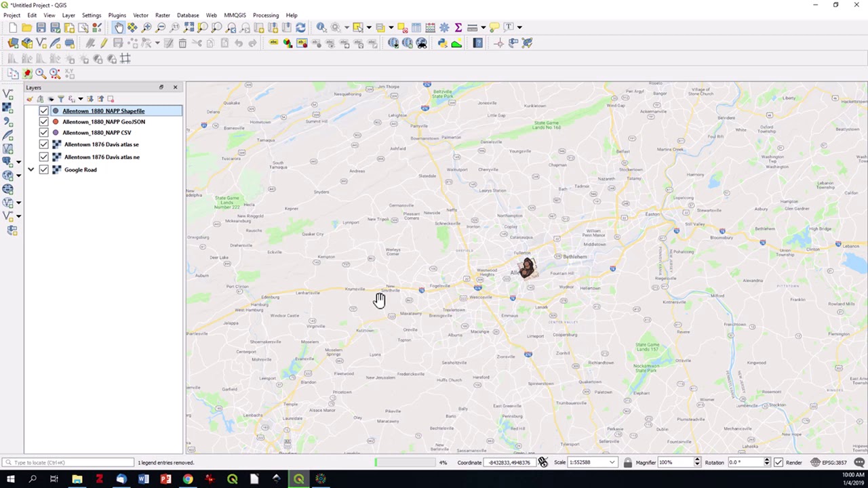Select the Allentown_1880_NAPP GeoJSON layer name

coord(104,122)
